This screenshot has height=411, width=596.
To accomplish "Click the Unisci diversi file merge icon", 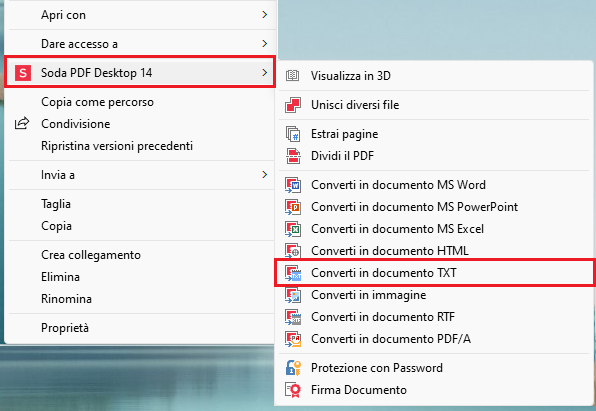I will (x=293, y=105).
